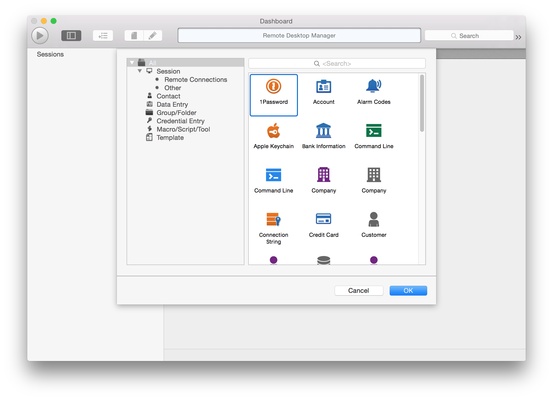Screen dimensions: 553x400
Task: Collapse the Session tree node
Action: point(140,71)
